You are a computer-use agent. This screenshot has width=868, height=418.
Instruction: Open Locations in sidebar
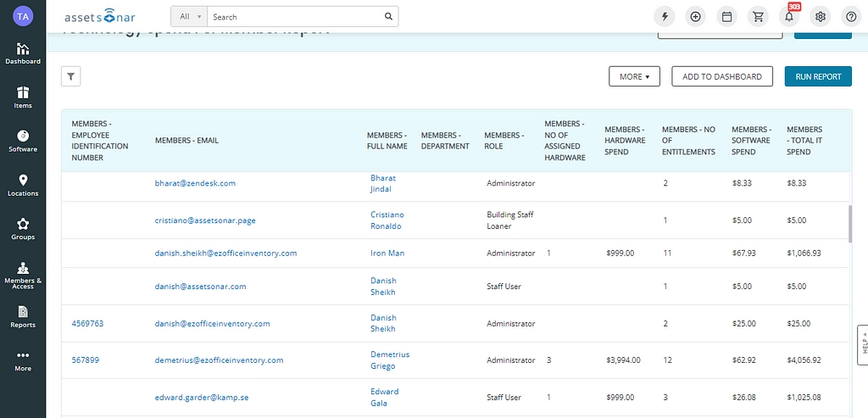[x=23, y=186]
